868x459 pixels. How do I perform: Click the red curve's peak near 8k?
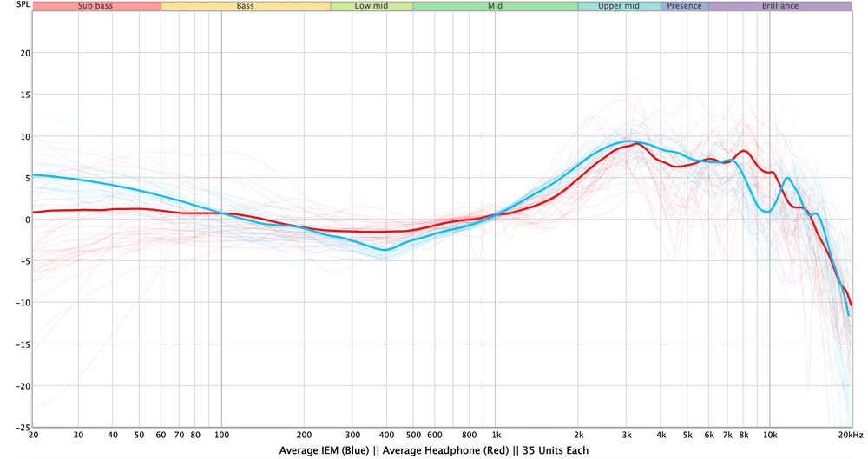(745, 151)
